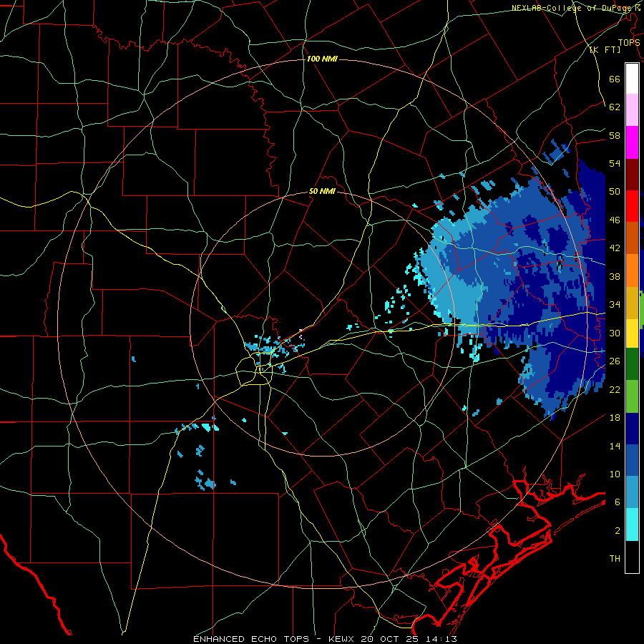Click the legend value 18
The image size is (644, 644).
click(615, 418)
